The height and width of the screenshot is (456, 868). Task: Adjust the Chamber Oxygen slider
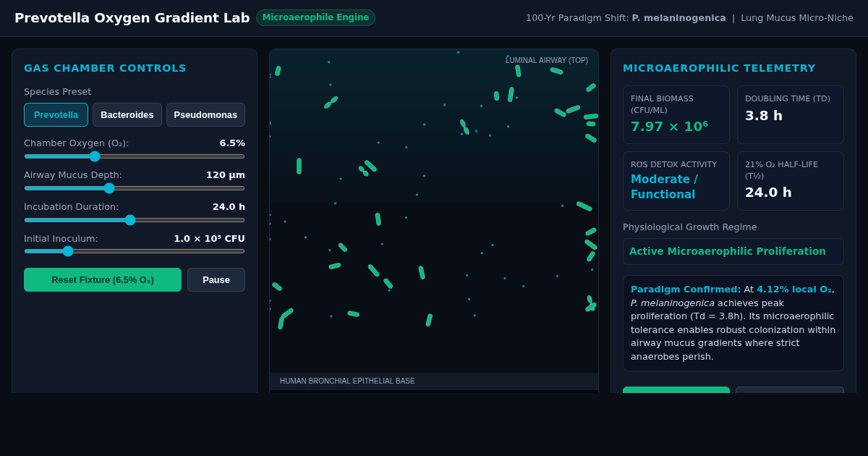pyautogui.click(x=135, y=156)
